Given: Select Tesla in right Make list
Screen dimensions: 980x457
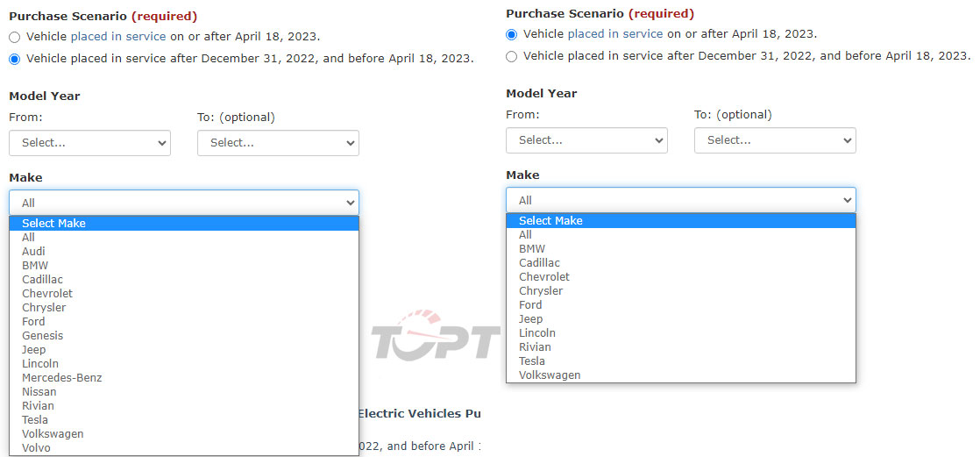Looking at the screenshot, I should pos(681,361).
